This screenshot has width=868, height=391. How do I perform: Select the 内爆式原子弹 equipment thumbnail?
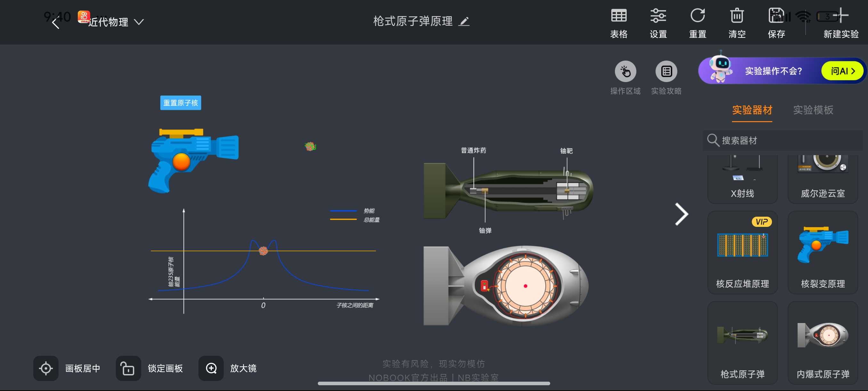click(x=823, y=343)
